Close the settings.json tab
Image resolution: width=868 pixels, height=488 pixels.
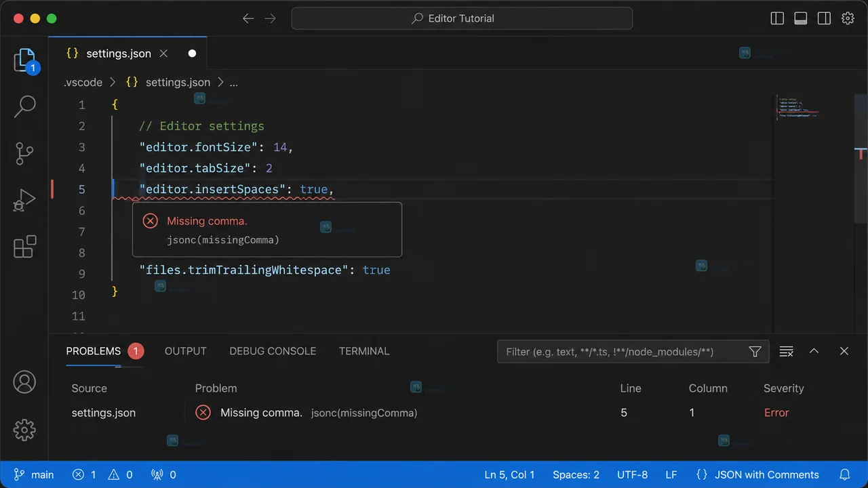(163, 54)
